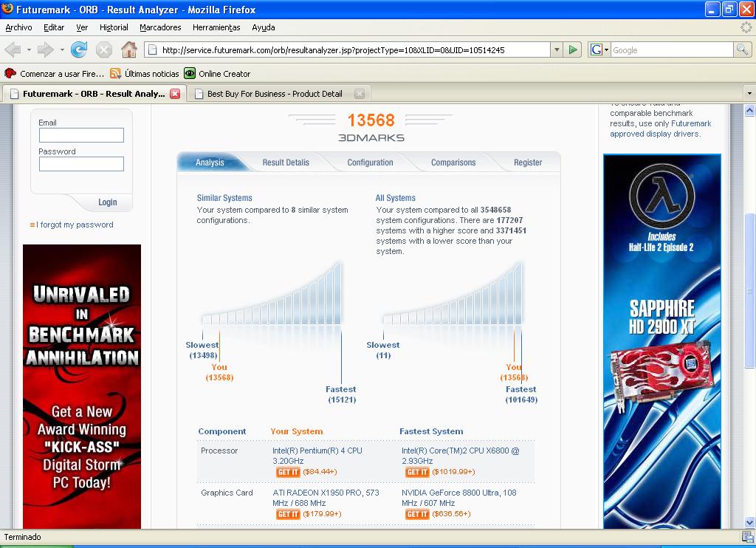This screenshot has width=756, height=548.
Task: Open the Historial menu
Action: 114,27
